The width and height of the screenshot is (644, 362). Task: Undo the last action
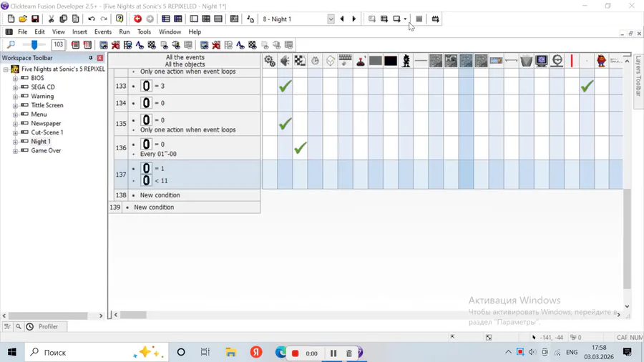[x=92, y=19]
